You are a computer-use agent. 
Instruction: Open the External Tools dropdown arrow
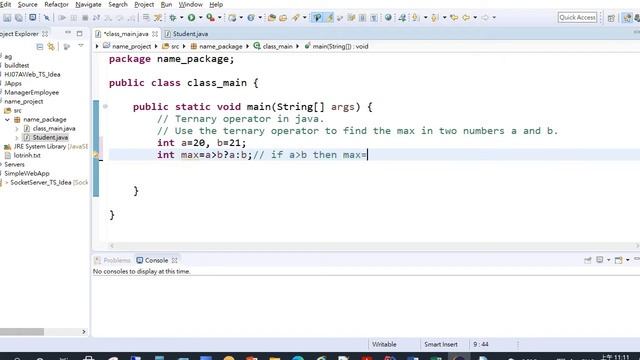coord(220,18)
